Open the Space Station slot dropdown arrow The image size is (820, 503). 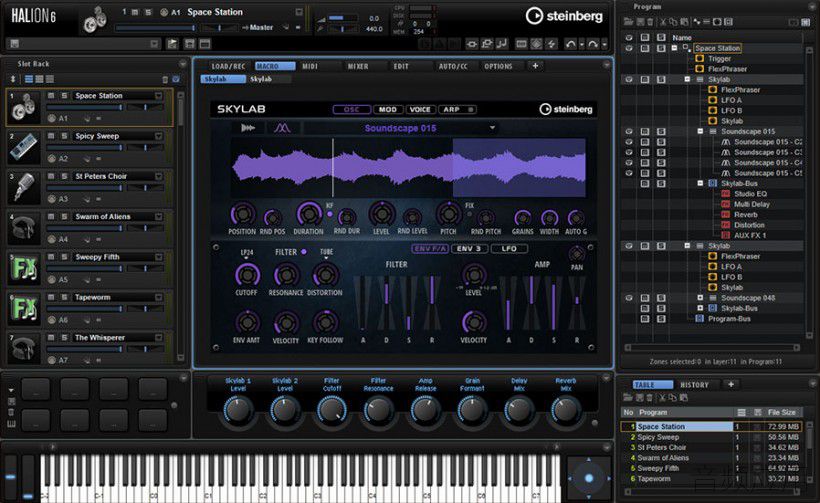coord(158,96)
